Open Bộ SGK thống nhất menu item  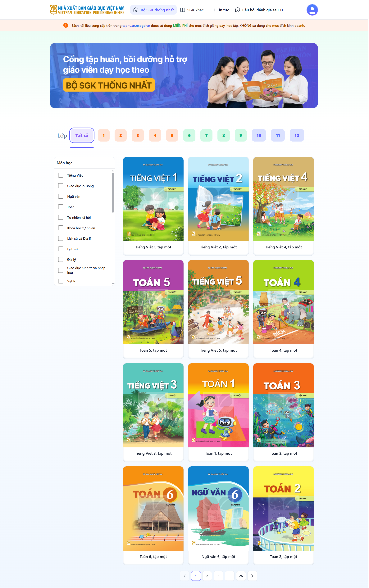coord(153,10)
